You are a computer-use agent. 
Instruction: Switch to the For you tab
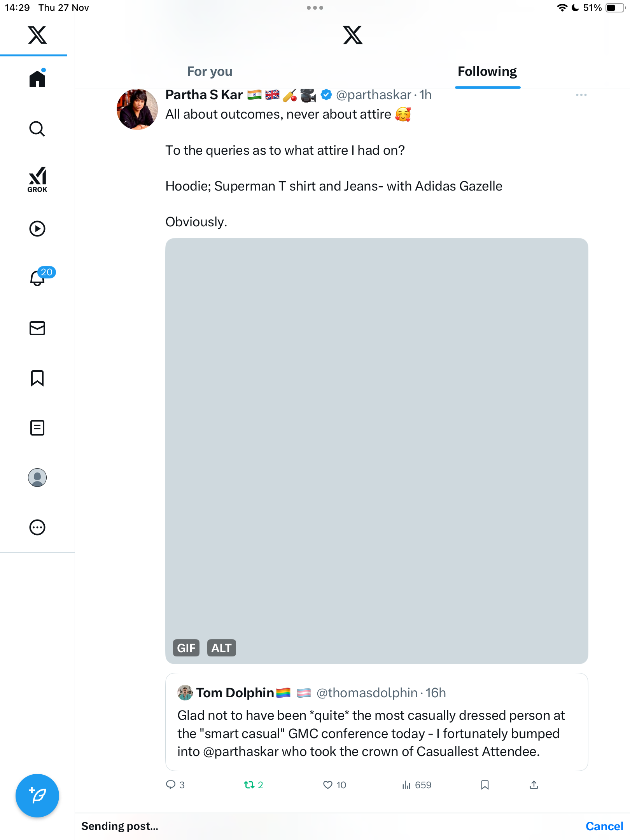pos(210,72)
